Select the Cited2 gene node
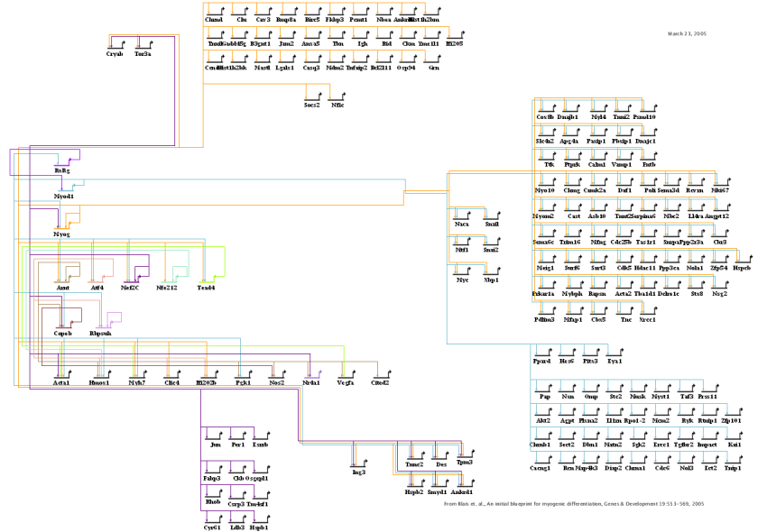758x532 pixels. [380, 383]
